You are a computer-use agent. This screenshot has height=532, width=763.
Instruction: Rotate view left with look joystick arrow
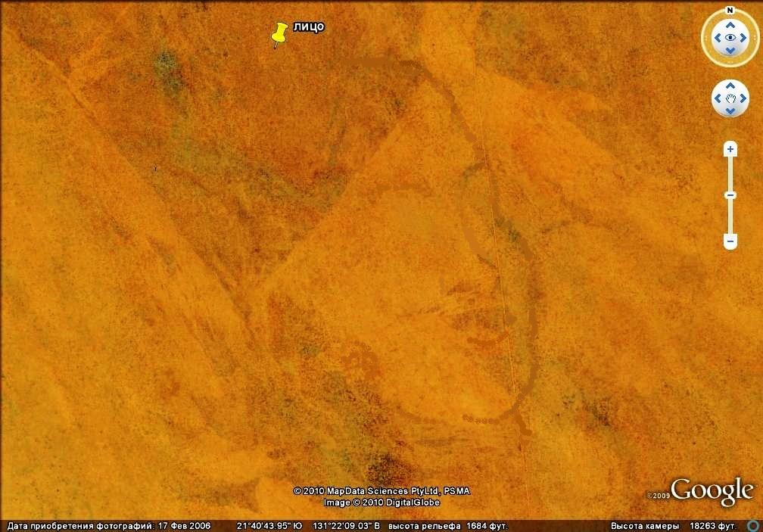[x=717, y=38]
